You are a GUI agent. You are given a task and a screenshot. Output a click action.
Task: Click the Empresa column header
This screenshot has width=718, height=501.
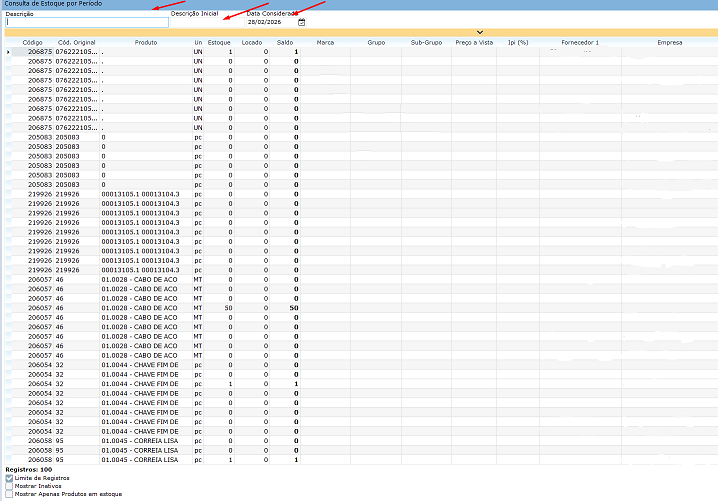coord(669,43)
